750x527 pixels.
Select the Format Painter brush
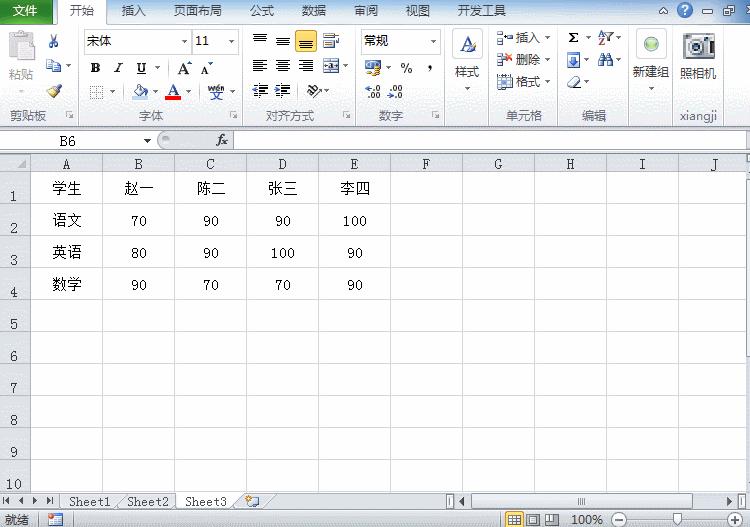pos(55,91)
